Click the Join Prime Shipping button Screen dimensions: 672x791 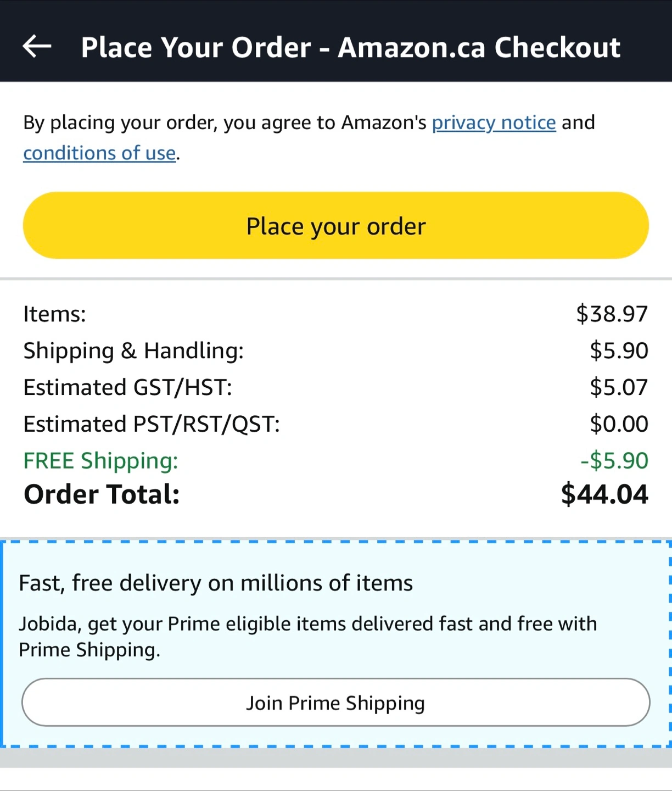[x=335, y=703]
